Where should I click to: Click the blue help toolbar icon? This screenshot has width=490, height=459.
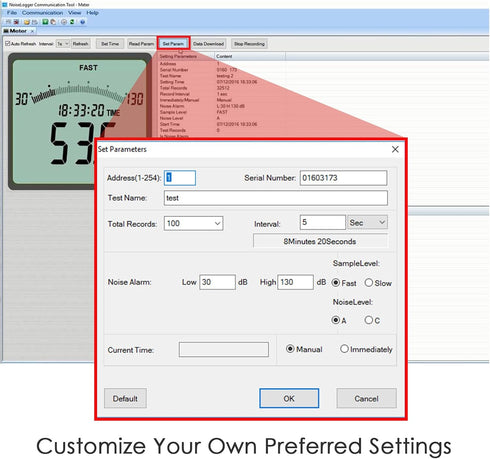[x=82, y=22]
